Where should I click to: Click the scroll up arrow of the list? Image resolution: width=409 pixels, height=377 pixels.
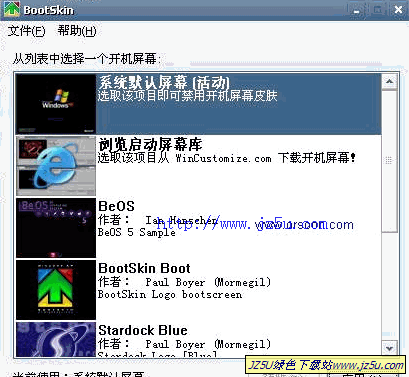(389, 81)
